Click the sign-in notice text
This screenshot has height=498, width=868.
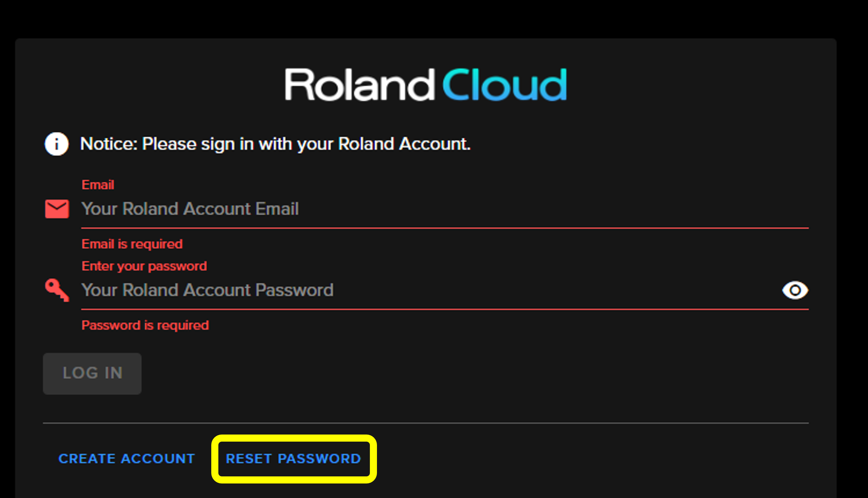coord(275,143)
